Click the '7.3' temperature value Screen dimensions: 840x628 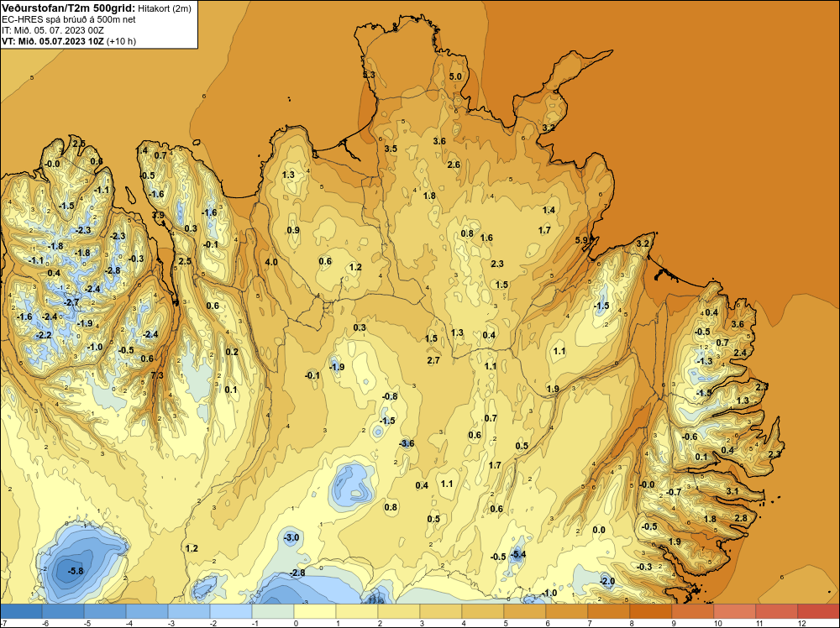click(157, 375)
